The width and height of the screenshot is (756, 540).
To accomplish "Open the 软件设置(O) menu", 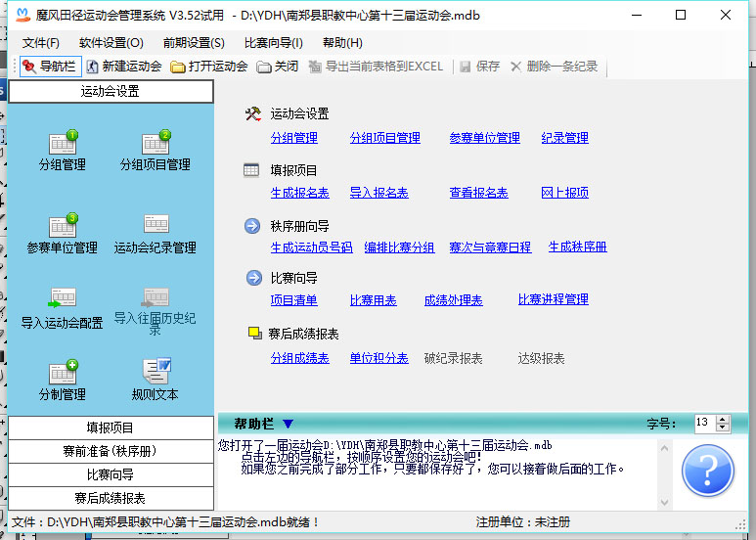I will click(111, 43).
